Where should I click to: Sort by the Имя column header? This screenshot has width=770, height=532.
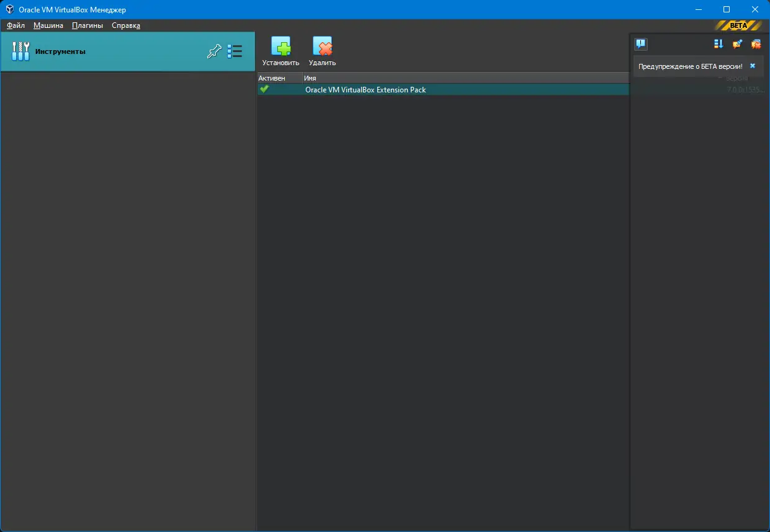(x=465, y=78)
